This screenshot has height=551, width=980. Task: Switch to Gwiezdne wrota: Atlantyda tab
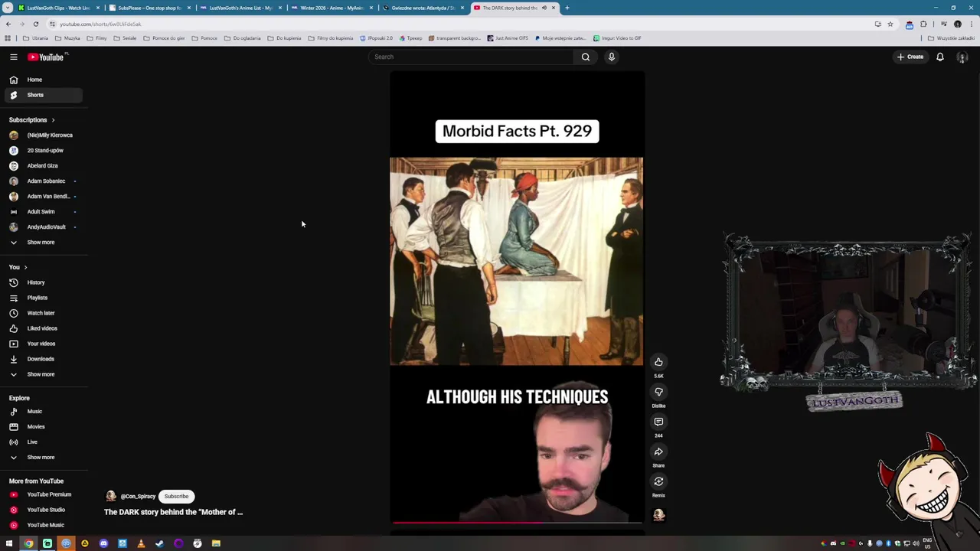423,8
